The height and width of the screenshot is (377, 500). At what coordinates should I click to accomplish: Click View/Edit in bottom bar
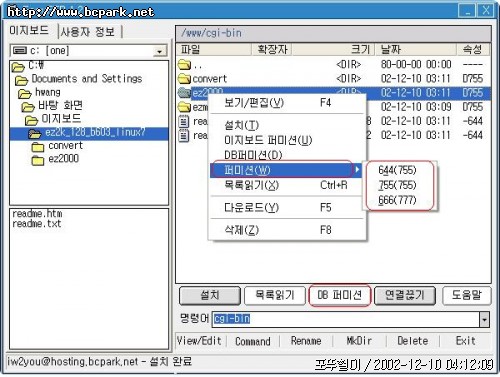click(199, 341)
